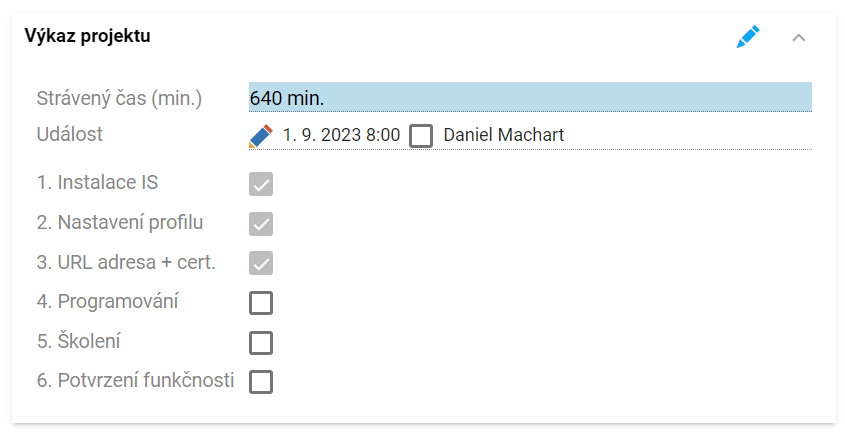845x432 pixels.
Task: Collapse the Výkaz projektu panel
Action: [799, 38]
